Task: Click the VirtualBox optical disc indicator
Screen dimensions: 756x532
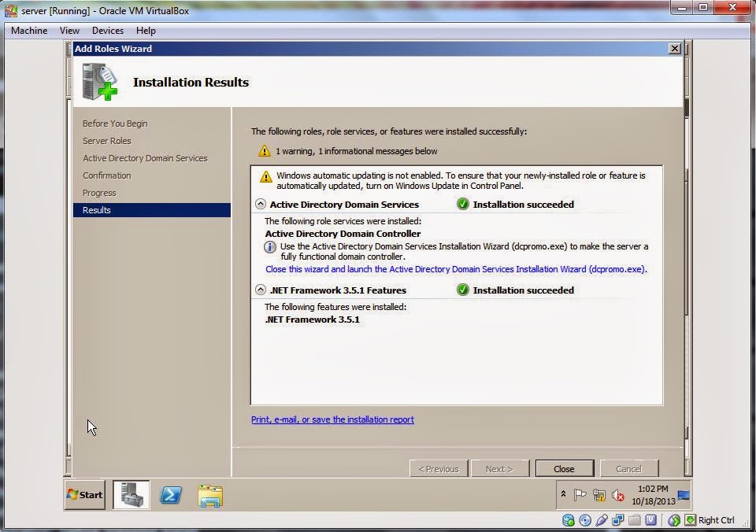Action: 585,520
